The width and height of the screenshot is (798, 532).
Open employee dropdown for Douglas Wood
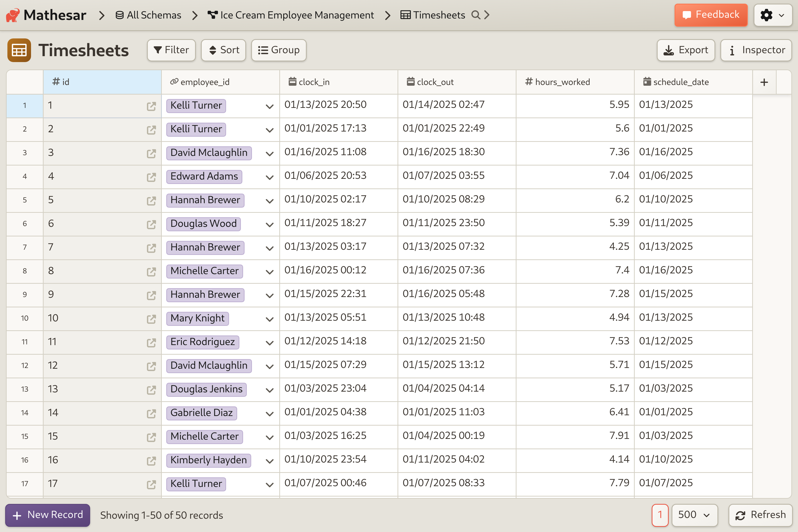tap(269, 225)
